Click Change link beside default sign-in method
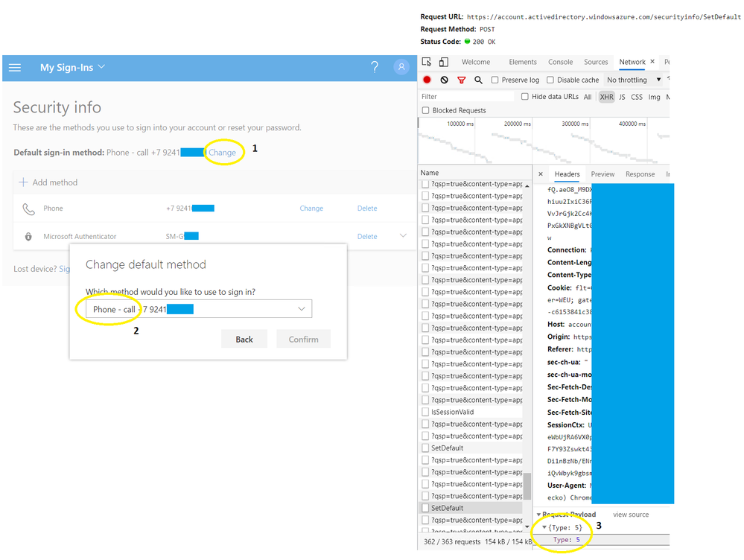 [222, 153]
